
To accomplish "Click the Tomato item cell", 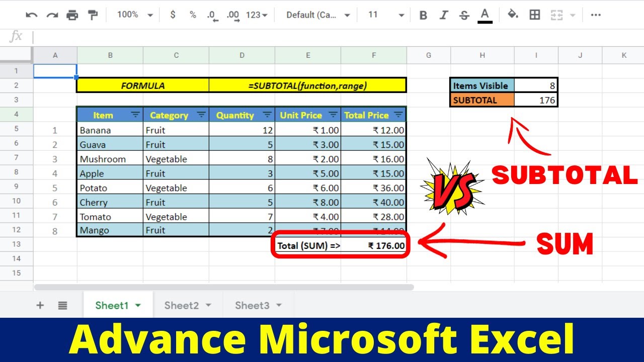I will [110, 217].
